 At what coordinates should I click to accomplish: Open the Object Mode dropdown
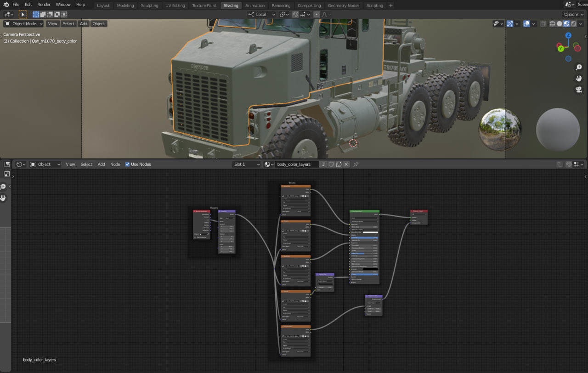tap(23, 23)
